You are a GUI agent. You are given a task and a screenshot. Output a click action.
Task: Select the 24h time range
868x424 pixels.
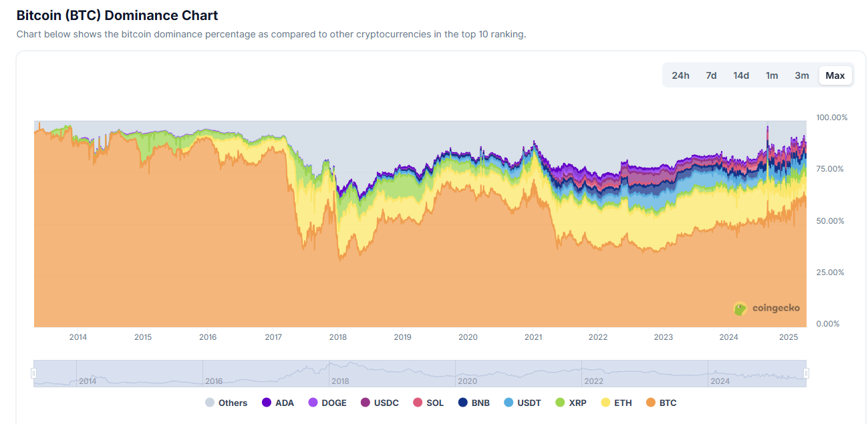(680, 75)
